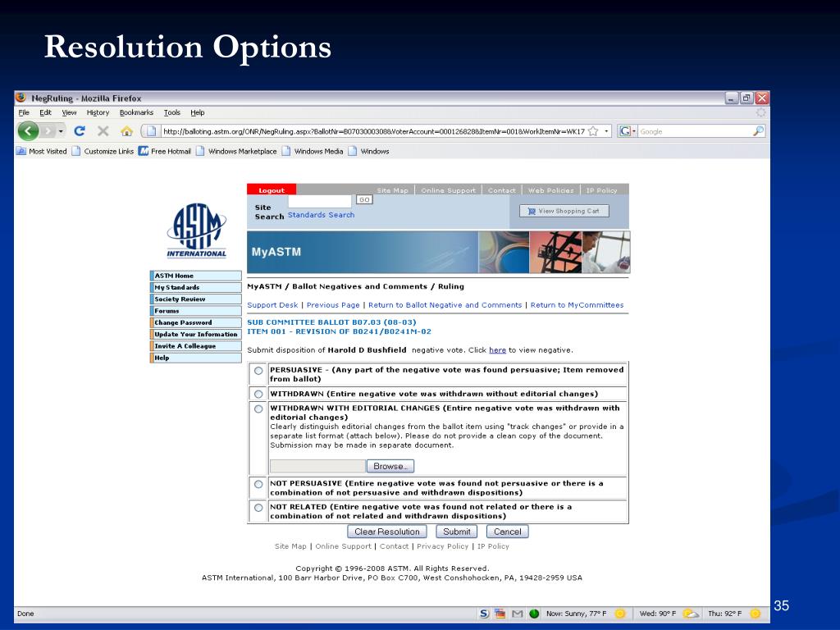Click the page icon in address bar
The width and height of the screenshot is (840, 630).
pos(151,131)
